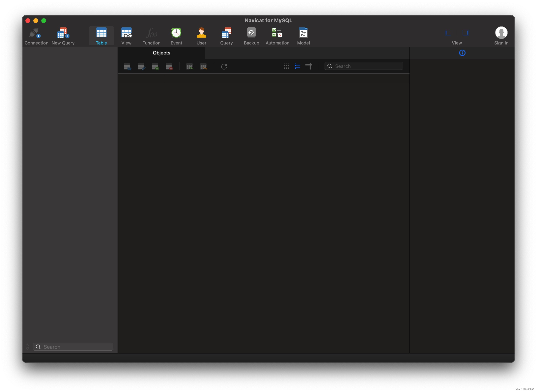The height and width of the screenshot is (392, 537).
Task: Toggle the left navigation pane visibility
Action: [x=448, y=33]
